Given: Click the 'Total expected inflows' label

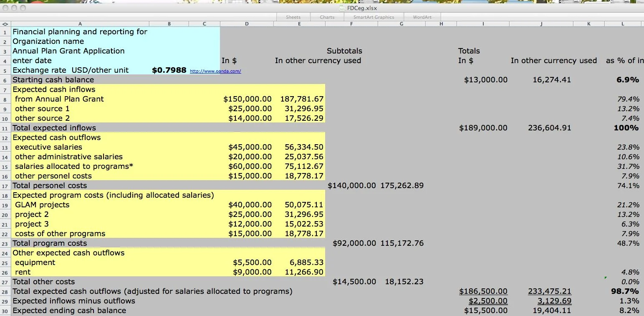Looking at the screenshot, I should pyautogui.click(x=54, y=128).
